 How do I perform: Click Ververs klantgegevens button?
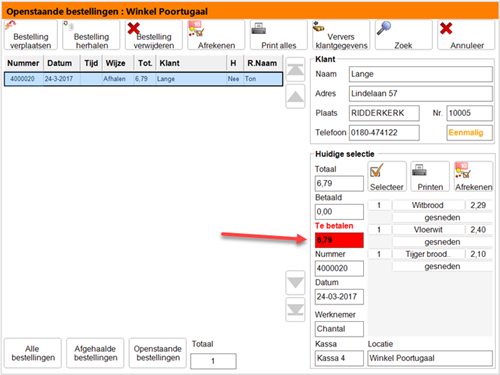click(341, 35)
